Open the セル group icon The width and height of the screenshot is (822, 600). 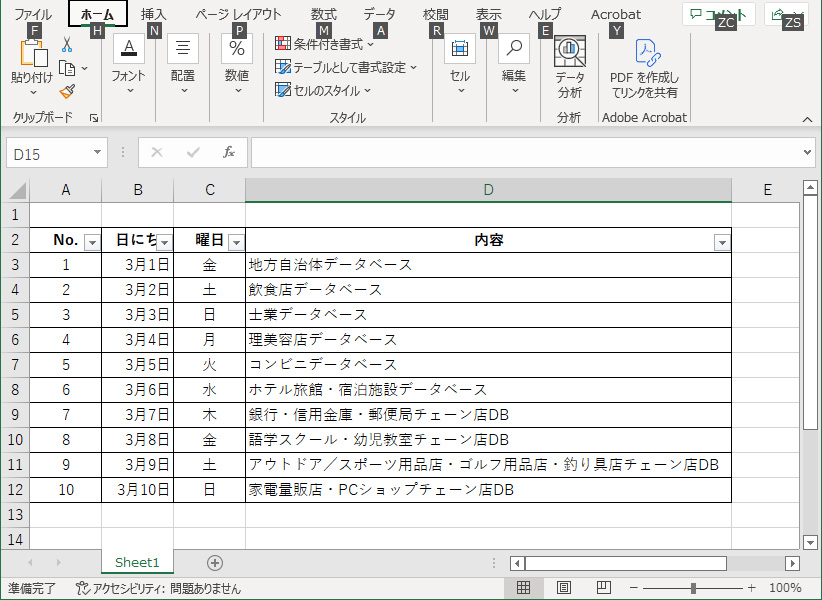[460, 49]
